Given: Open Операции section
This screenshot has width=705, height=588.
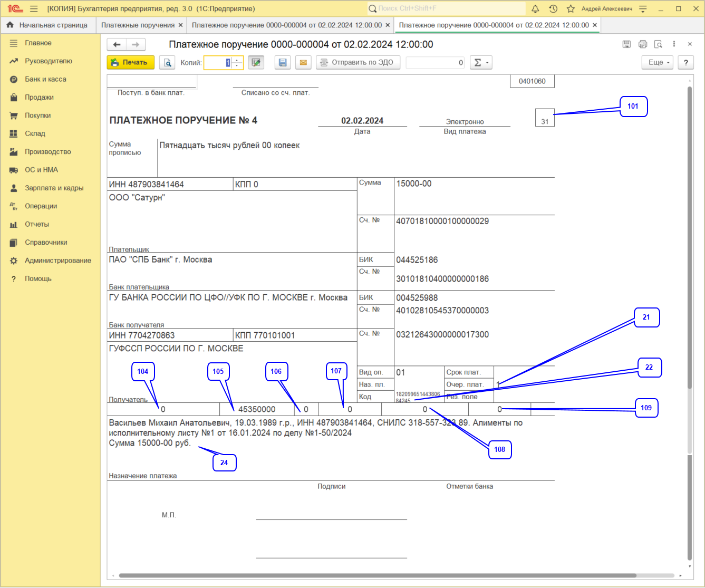Looking at the screenshot, I should (50, 206).
